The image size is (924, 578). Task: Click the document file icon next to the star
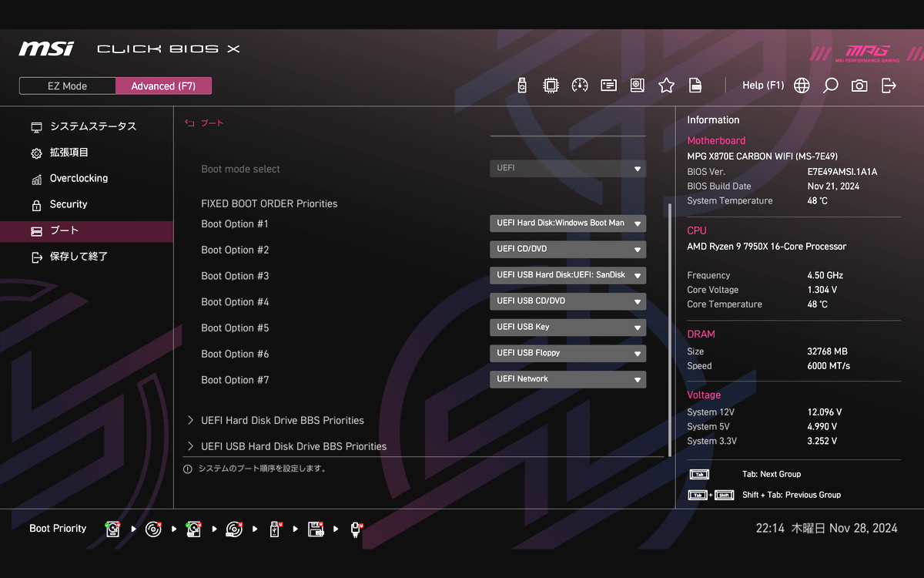point(695,86)
